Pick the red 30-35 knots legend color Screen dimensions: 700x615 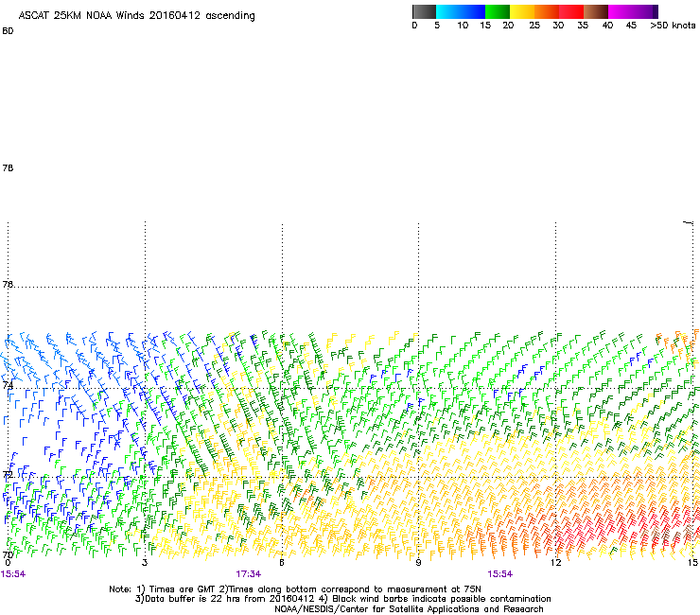(x=571, y=11)
